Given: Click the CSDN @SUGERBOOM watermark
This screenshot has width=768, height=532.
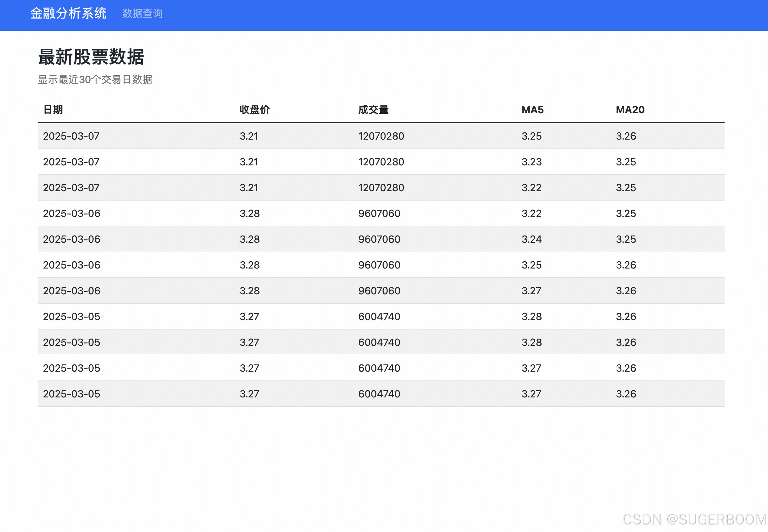Looking at the screenshot, I should coord(694,519).
